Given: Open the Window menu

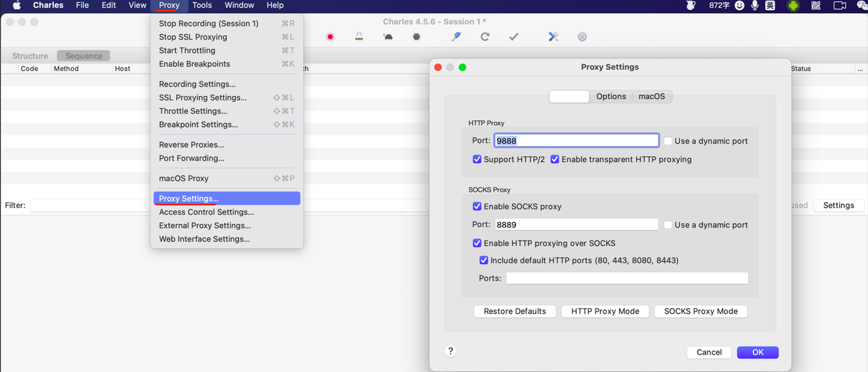Looking at the screenshot, I should 240,5.
